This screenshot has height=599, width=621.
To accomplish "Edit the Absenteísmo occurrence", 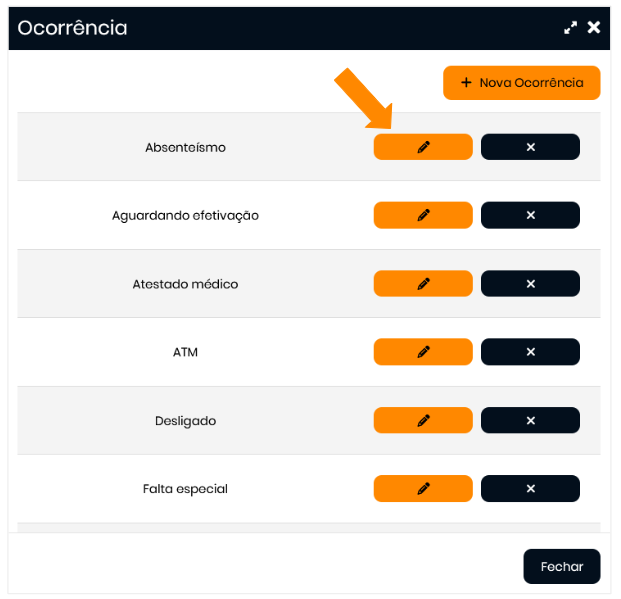I will pyautogui.click(x=423, y=147).
